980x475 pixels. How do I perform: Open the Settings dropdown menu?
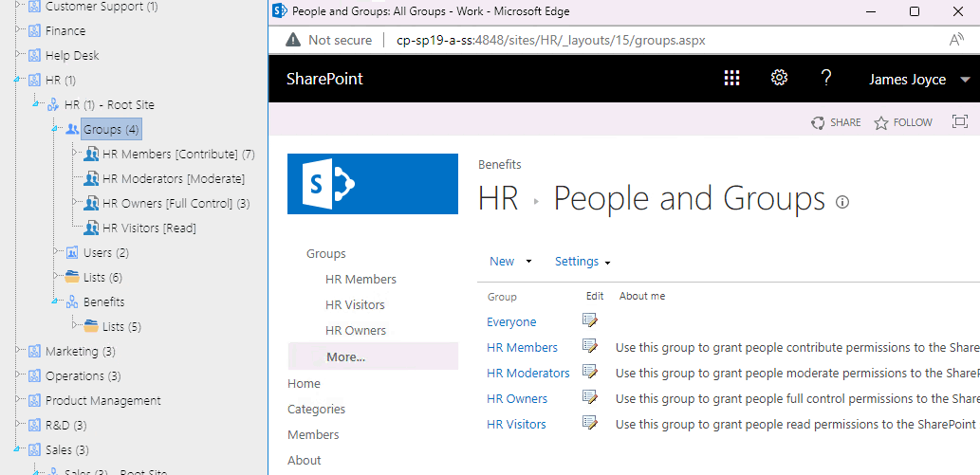coord(582,262)
